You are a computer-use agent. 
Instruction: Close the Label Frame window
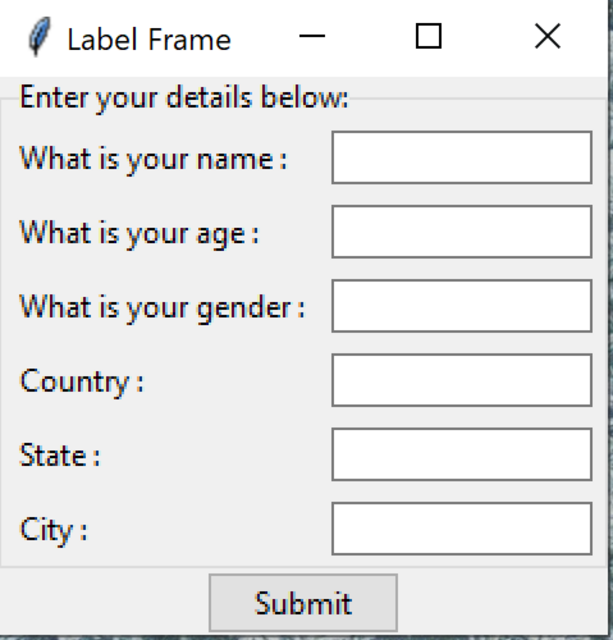[x=547, y=37]
